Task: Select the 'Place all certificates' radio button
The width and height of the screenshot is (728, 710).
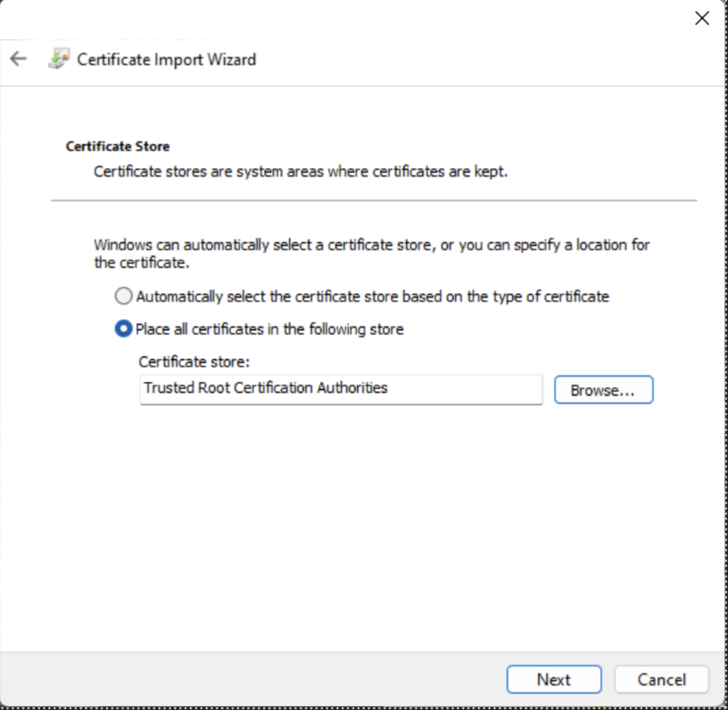Action: pos(124,329)
